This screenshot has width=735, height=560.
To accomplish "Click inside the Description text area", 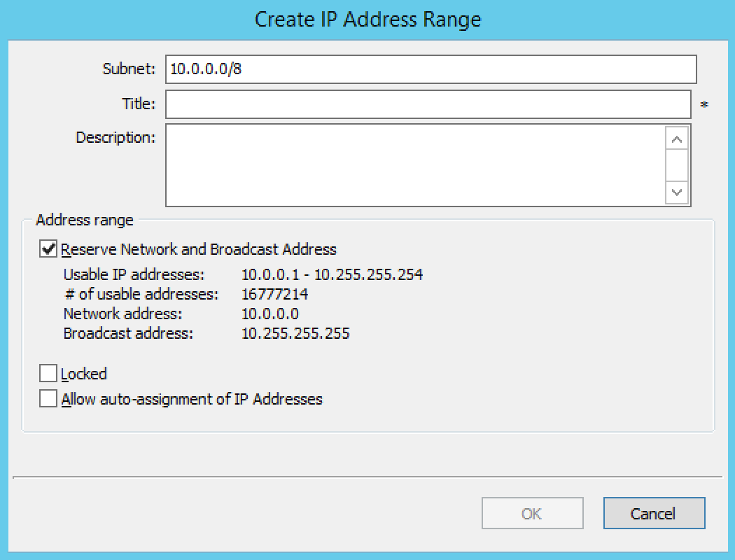I will point(414,165).
